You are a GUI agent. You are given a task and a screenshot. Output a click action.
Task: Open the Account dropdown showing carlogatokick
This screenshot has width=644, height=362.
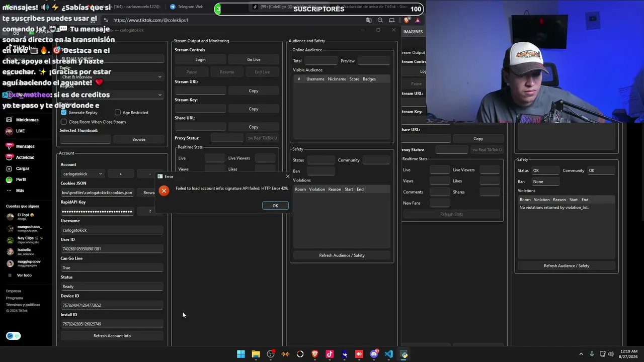(82, 174)
